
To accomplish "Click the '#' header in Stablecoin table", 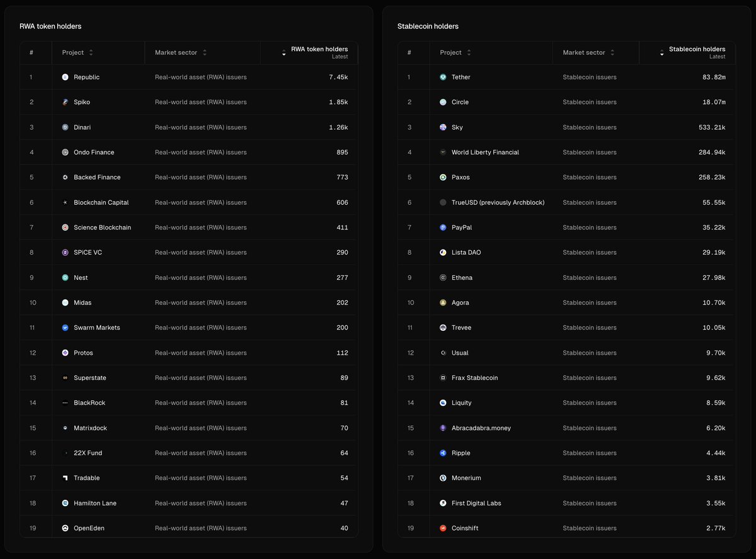I will [x=409, y=52].
